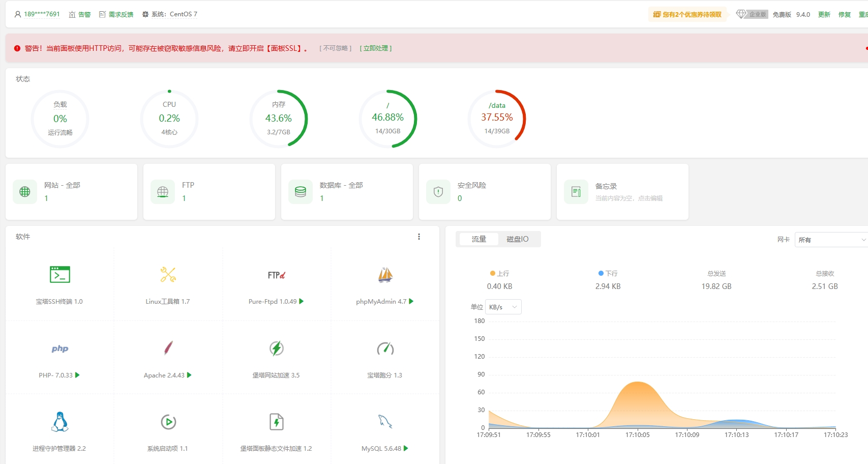868x464 pixels.
Task: Switch to the 流量 tab
Action: (x=478, y=239)
